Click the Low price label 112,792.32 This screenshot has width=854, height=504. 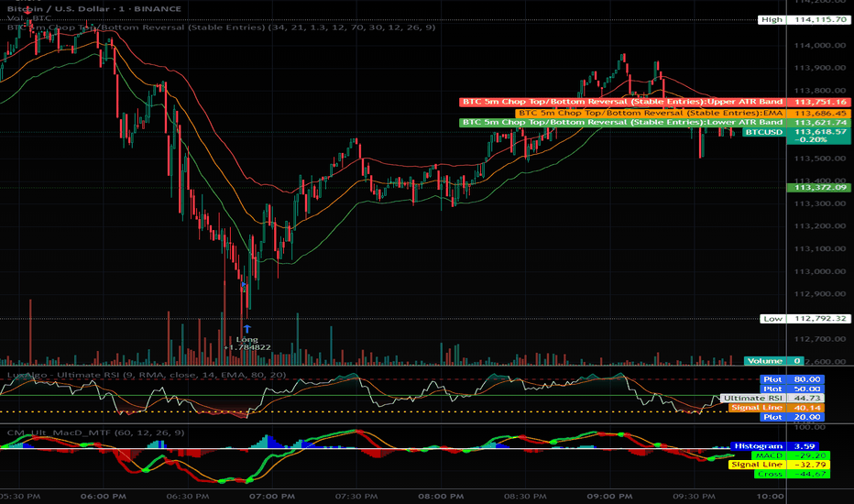(805, 319)
